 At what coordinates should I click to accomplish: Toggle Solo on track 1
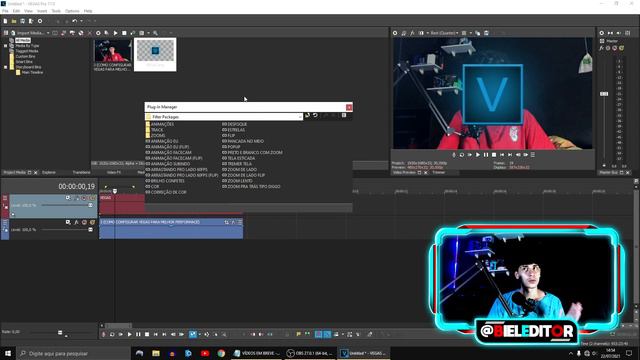93,198
